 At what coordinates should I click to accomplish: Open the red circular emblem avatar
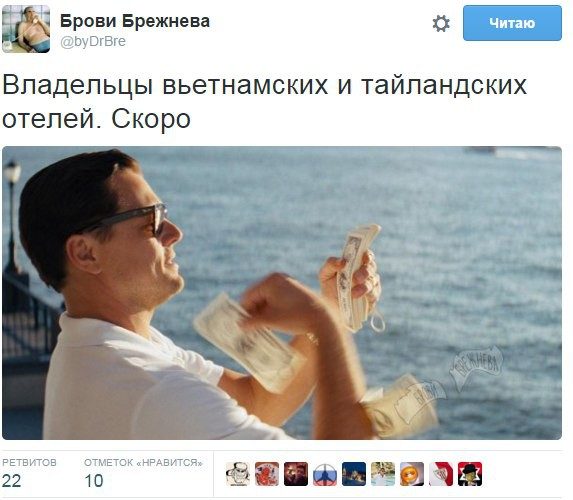point(267,474)
